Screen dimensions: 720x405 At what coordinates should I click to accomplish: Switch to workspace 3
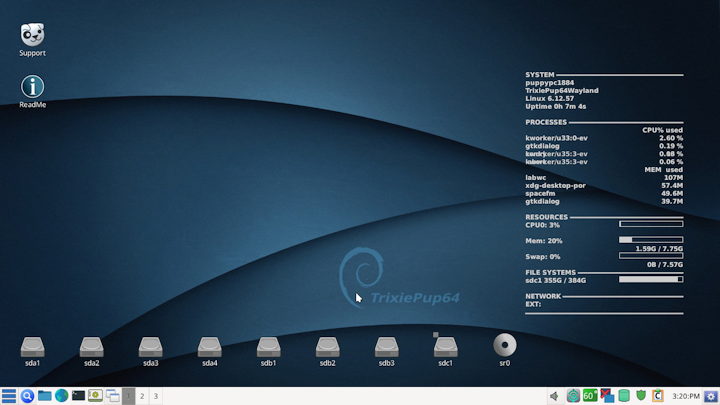(x=156, y=396)
